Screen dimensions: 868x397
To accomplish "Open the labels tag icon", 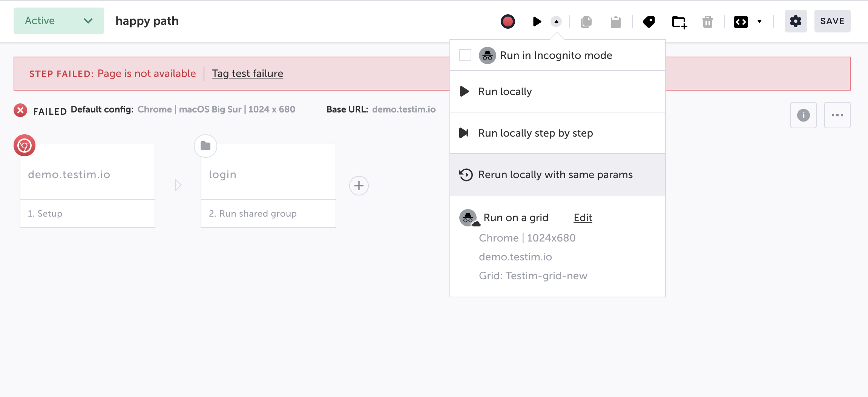I will coord(649,22).
